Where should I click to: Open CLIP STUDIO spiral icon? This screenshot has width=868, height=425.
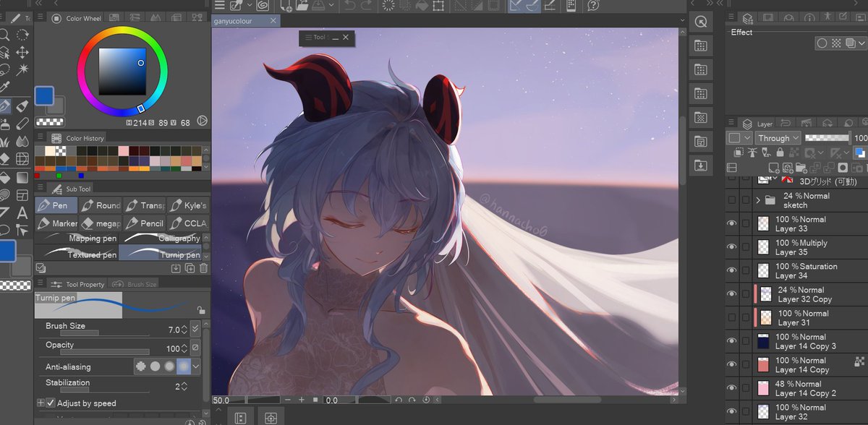point(263,6)
